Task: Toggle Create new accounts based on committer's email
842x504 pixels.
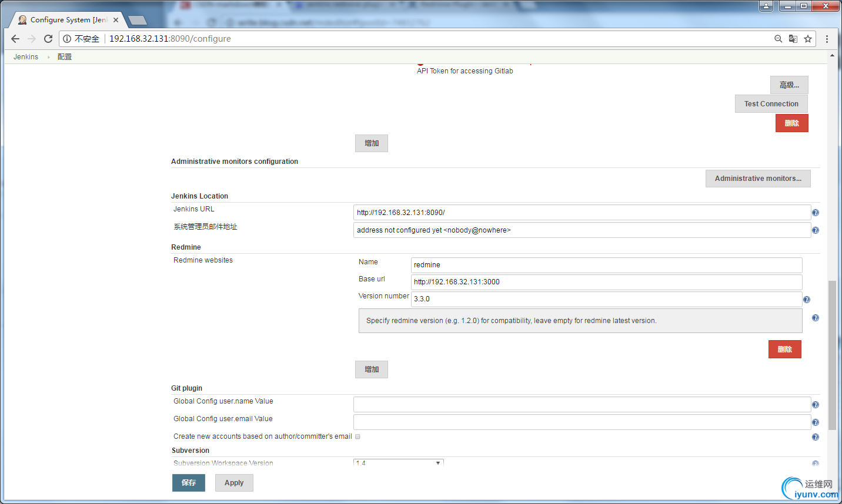Action: tap(357, 436)
